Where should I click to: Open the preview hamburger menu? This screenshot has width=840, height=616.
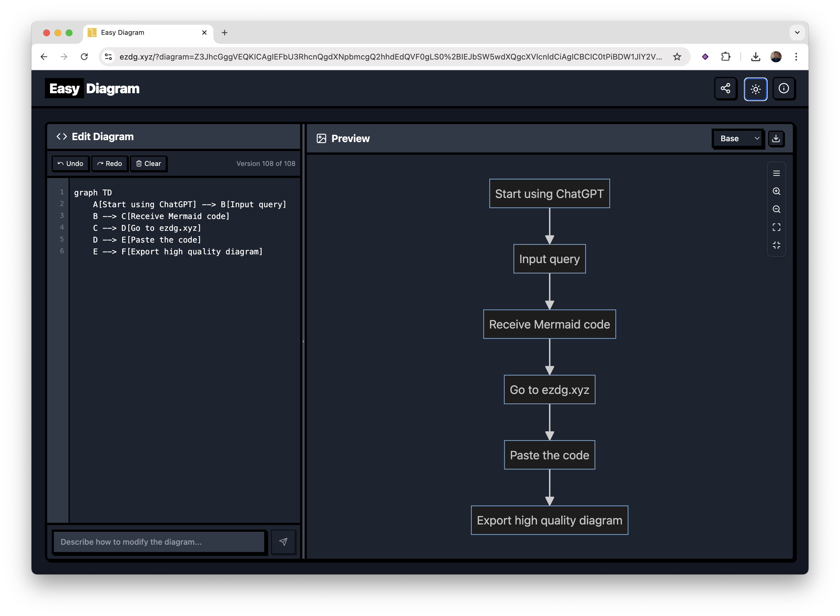coord(777,173)
